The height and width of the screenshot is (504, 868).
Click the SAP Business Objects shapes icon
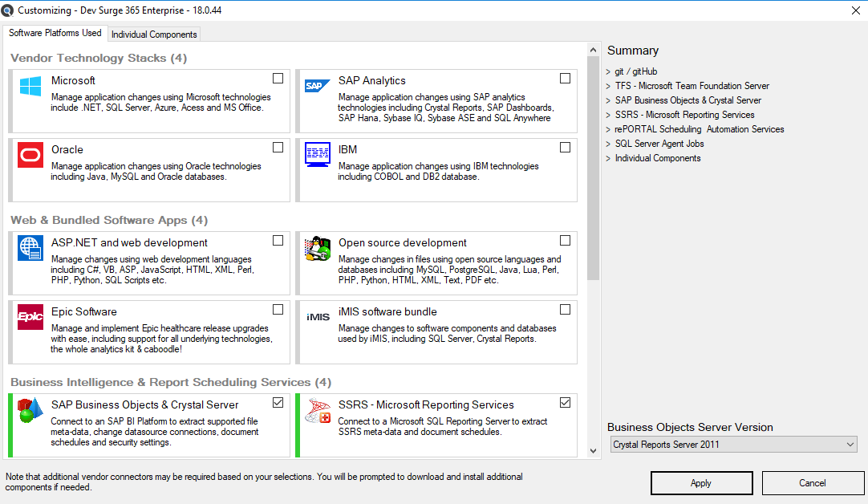coord(30,410)
